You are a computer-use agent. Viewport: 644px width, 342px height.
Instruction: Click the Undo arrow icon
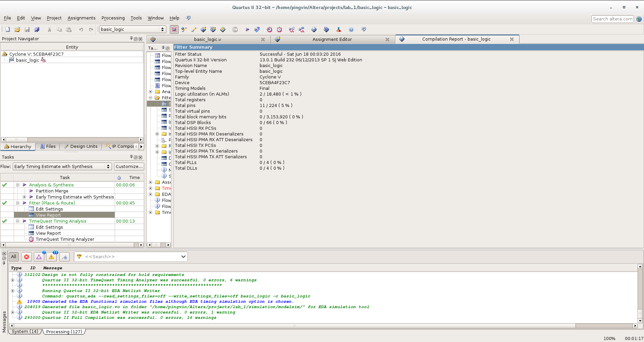pyautogui.click(x=81, y=30)
